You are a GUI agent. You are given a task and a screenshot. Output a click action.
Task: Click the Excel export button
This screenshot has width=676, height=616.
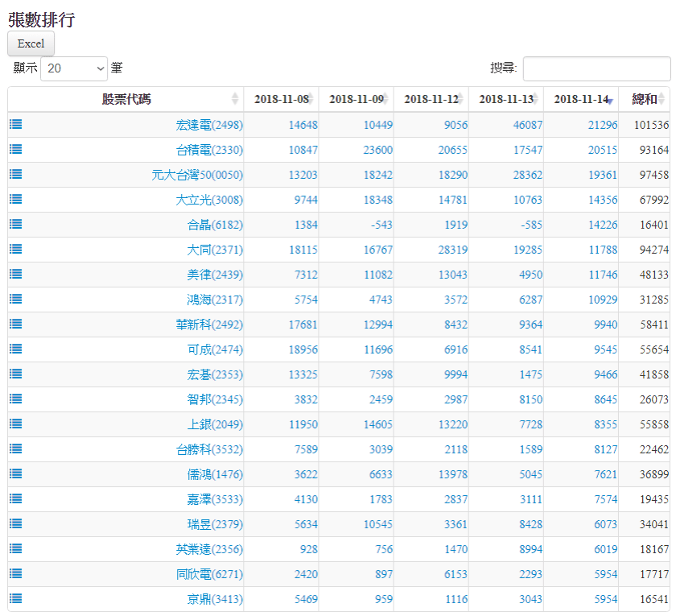(31, 43)
